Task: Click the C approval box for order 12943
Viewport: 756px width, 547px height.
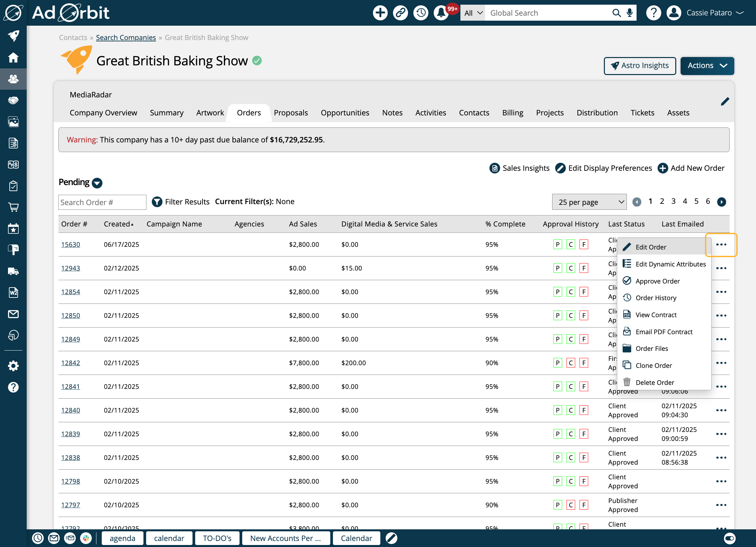Action: tap(571, 268)
